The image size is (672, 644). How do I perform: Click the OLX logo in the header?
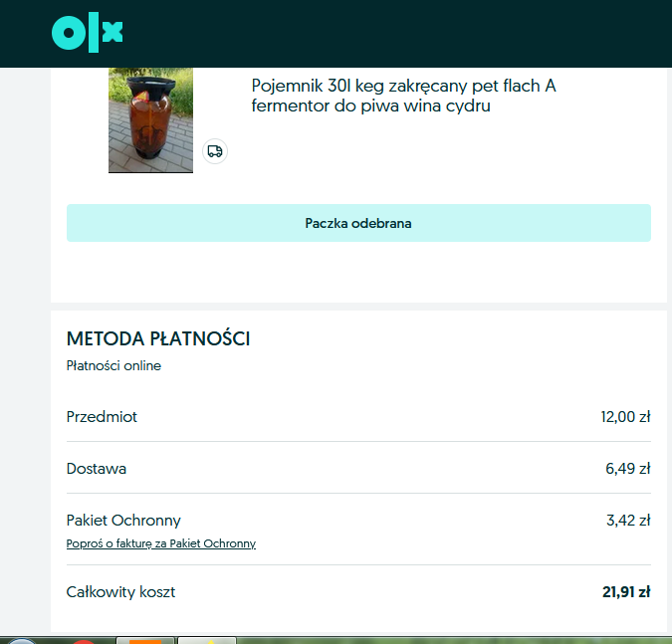[87, 33]
